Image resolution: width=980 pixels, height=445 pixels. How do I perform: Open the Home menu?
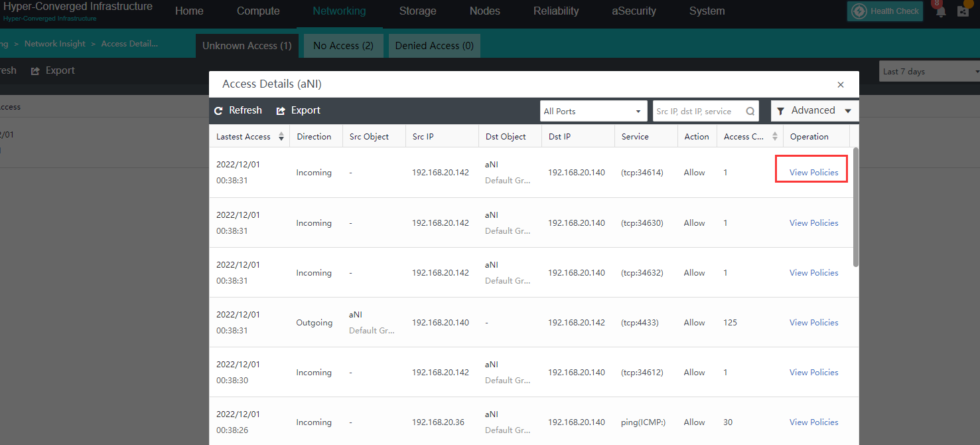pos(189,11)
